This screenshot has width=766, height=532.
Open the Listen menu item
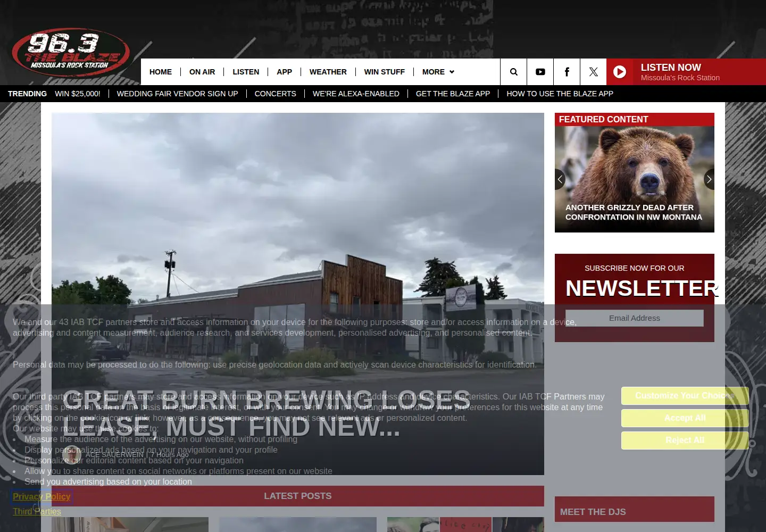[x=246, y=72]
